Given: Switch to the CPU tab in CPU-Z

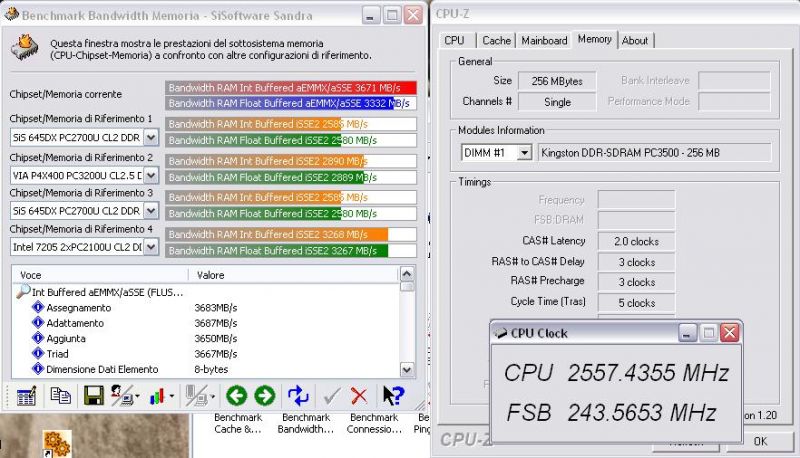Looking at the screenshot, I should tap(455, 41).
